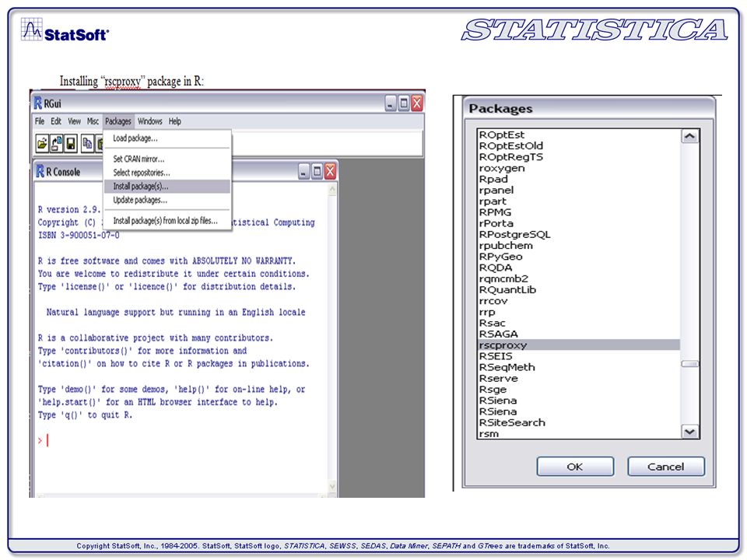Select RSAGA in the Packages list
Image resolution: width=747 pixels, height=560 pixels.
[x=579, y=334]
